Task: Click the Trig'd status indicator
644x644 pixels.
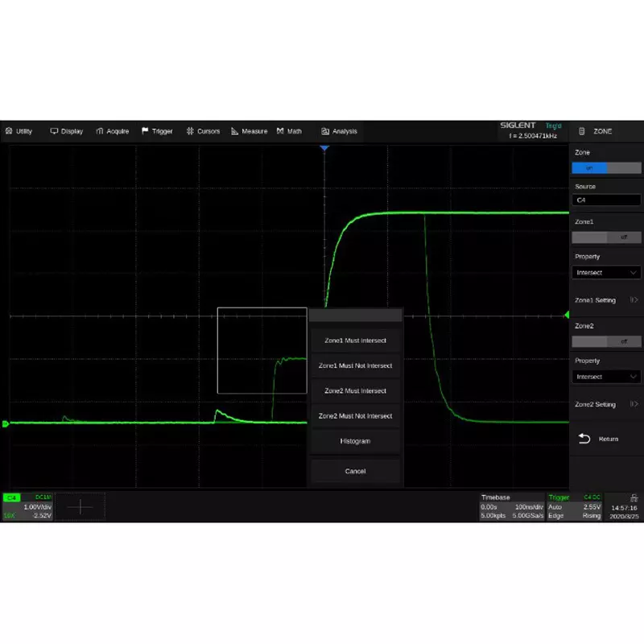Action: pyautogui.click(x=553, y=126)
